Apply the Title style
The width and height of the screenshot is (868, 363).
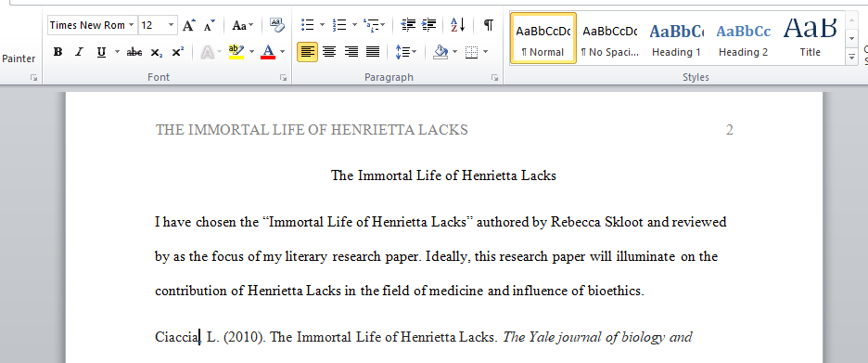810,38
